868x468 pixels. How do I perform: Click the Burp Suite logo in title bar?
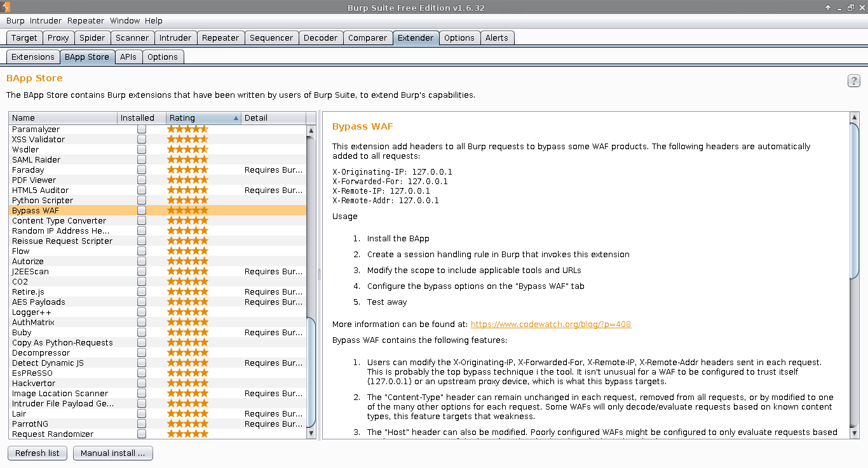coord(7,8)
